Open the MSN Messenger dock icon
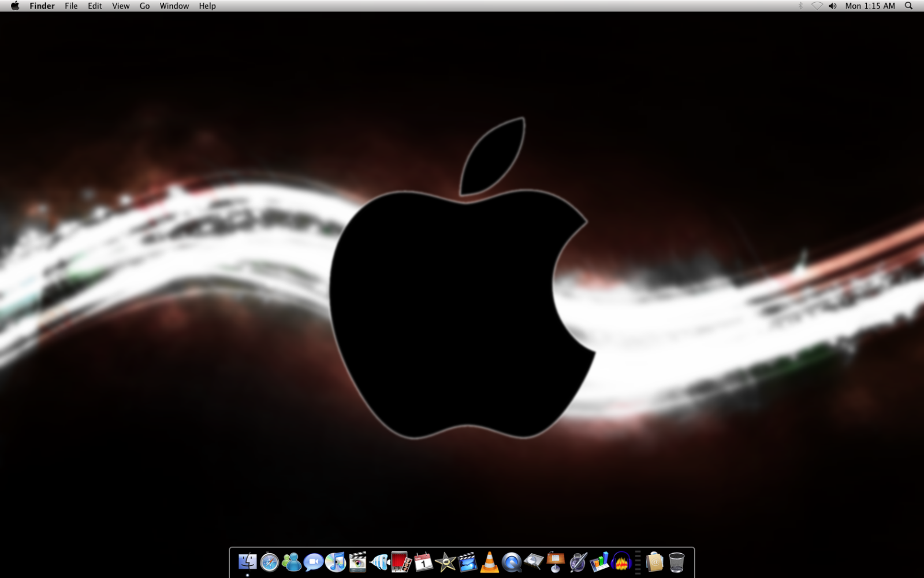The width and height of the screenshot is (924, 578). (x=292, y=562)
